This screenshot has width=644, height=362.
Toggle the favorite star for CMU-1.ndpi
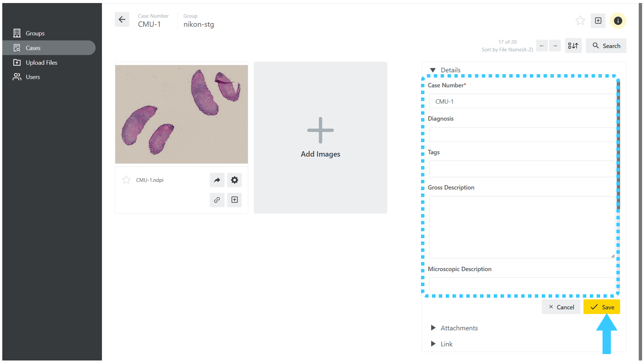coord(126,180)
